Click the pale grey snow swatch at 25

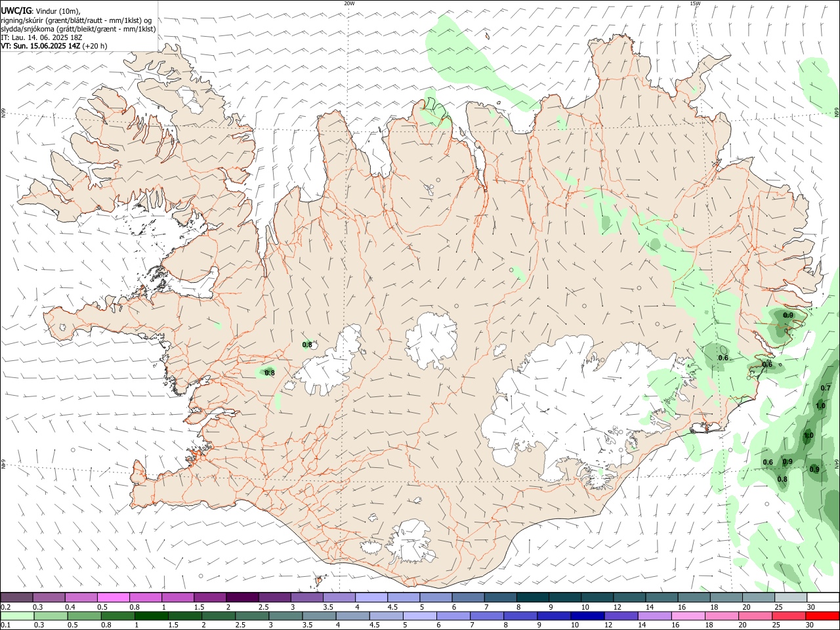(790, 597)
